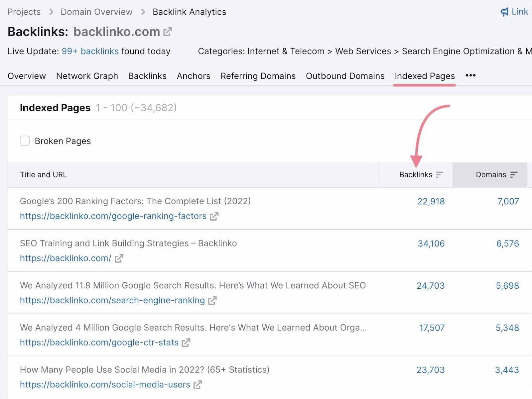Screen dimensions: 532x399
Task: Click domains count 3,443
Action: click(x=507, y=370)
